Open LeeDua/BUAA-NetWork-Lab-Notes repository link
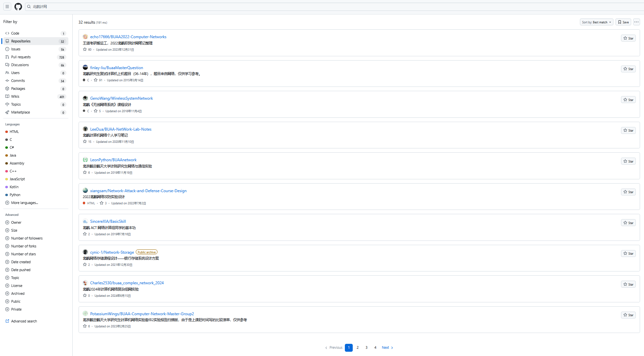This screenshot has height=356, width=644. 121,129
